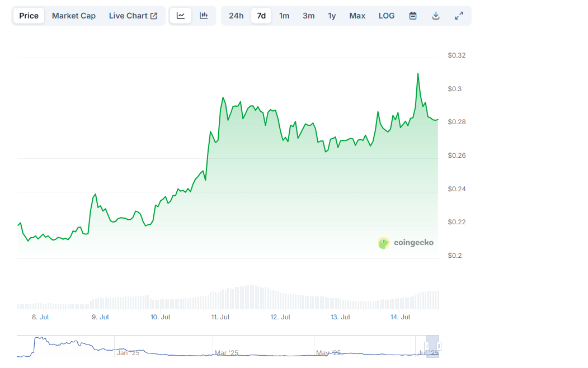Viewport: 588px width, 368px height.
Task: Expand the chart to fullscreen
Action: point(459,15)
